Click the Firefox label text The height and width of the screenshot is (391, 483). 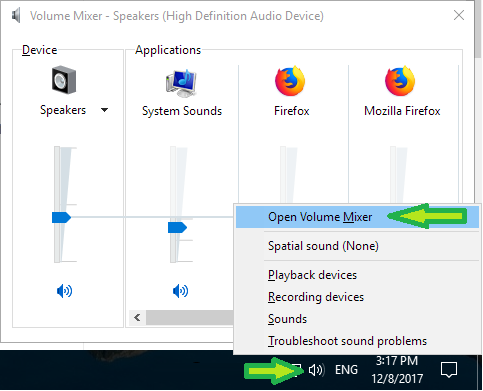[x=292, y=111]
